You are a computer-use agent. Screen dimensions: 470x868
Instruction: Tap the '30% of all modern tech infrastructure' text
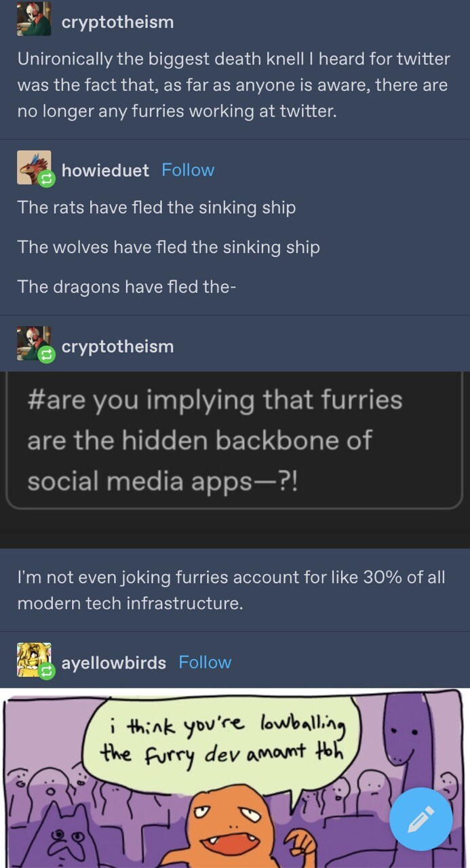click(x=231, y=590)
